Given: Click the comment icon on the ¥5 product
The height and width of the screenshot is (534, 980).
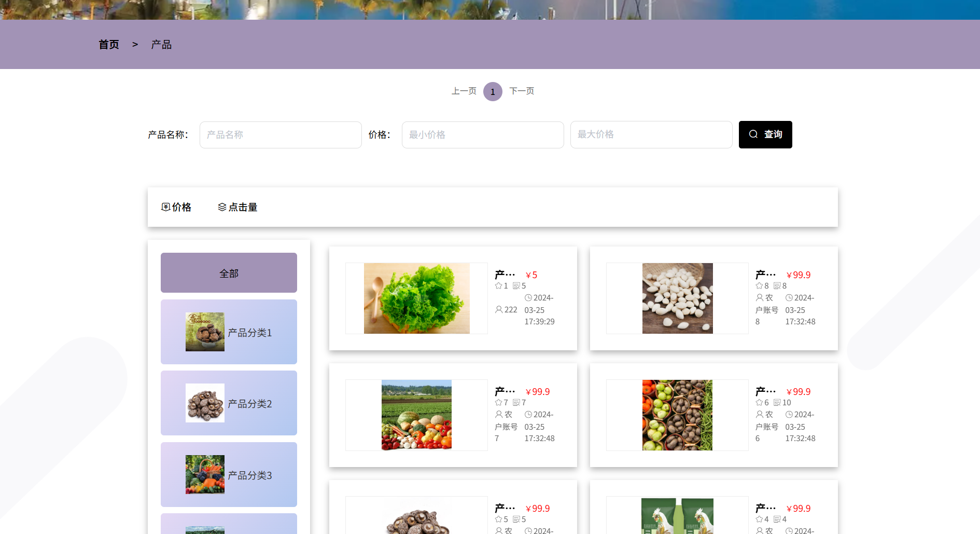Looking at the screenshot, I should click(516, 286).
